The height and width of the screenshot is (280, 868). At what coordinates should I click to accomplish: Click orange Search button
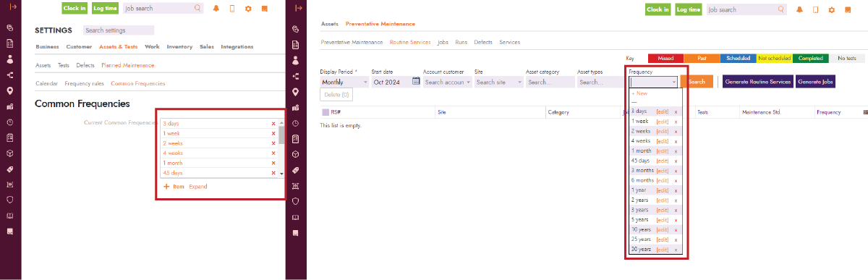coord(697,82)
